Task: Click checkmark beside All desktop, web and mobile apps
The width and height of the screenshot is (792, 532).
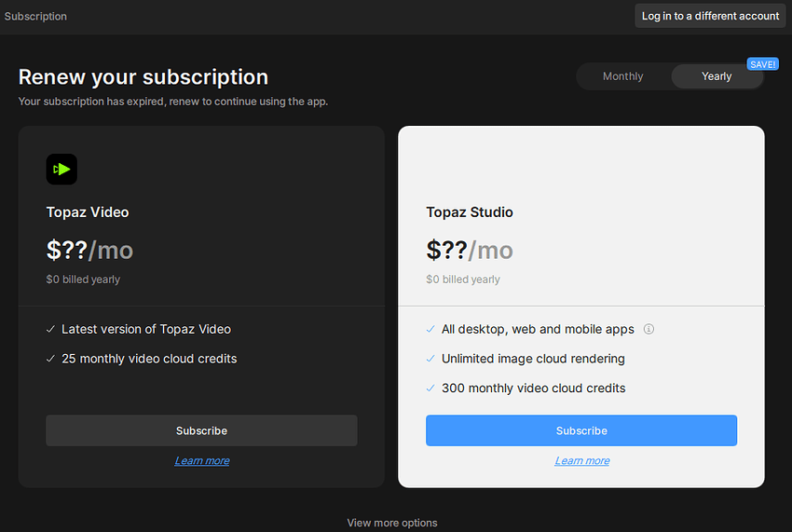Action: [430, 329]
